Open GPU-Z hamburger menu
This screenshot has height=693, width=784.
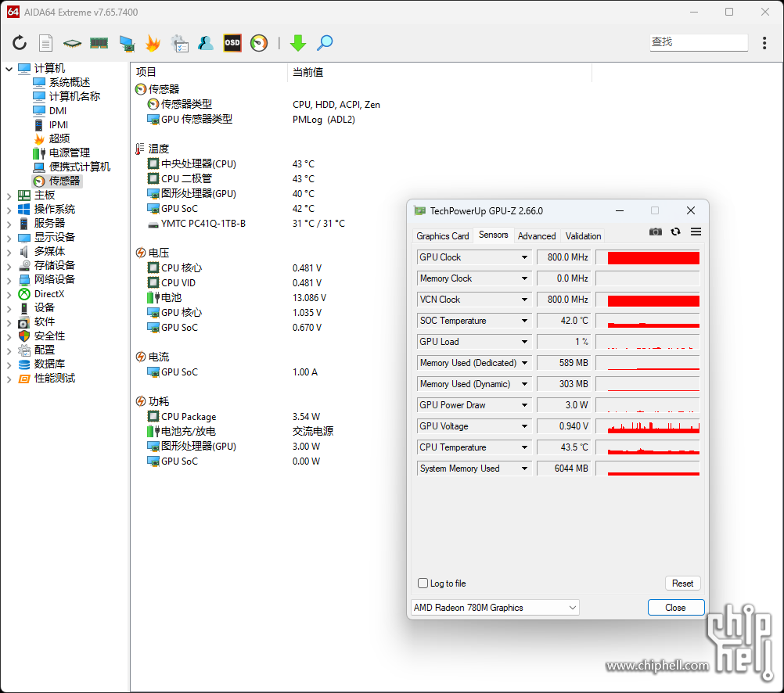click(696, 232)
